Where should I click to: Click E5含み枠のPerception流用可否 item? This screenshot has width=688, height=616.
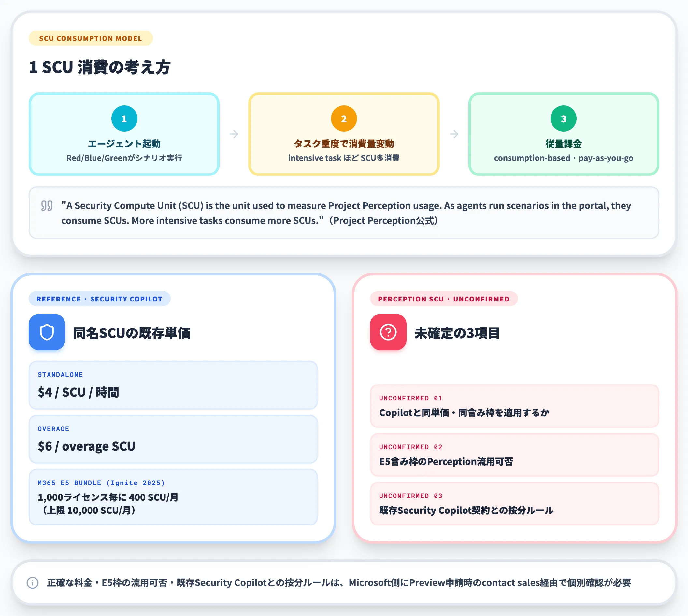[446, 462]
